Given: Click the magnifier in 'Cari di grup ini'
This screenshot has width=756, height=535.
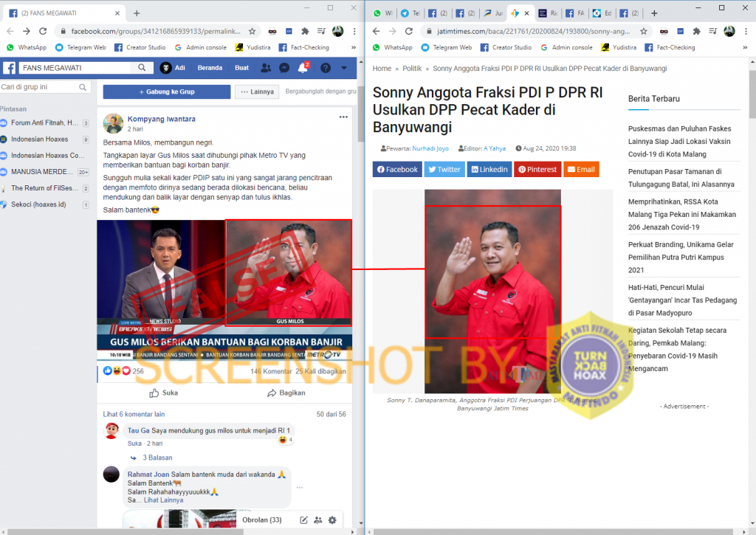Looking at the screenshot, I should 83,87.
